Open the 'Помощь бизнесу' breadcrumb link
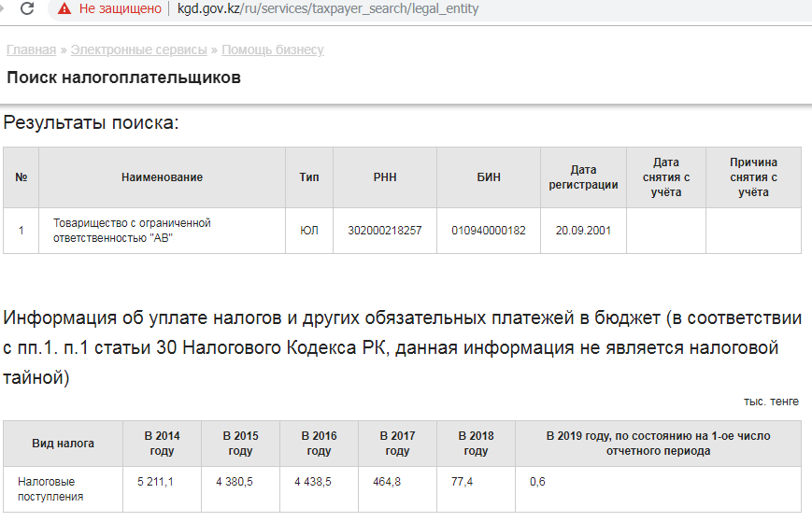Screen dimensions: 812x522 coord(273,49)
